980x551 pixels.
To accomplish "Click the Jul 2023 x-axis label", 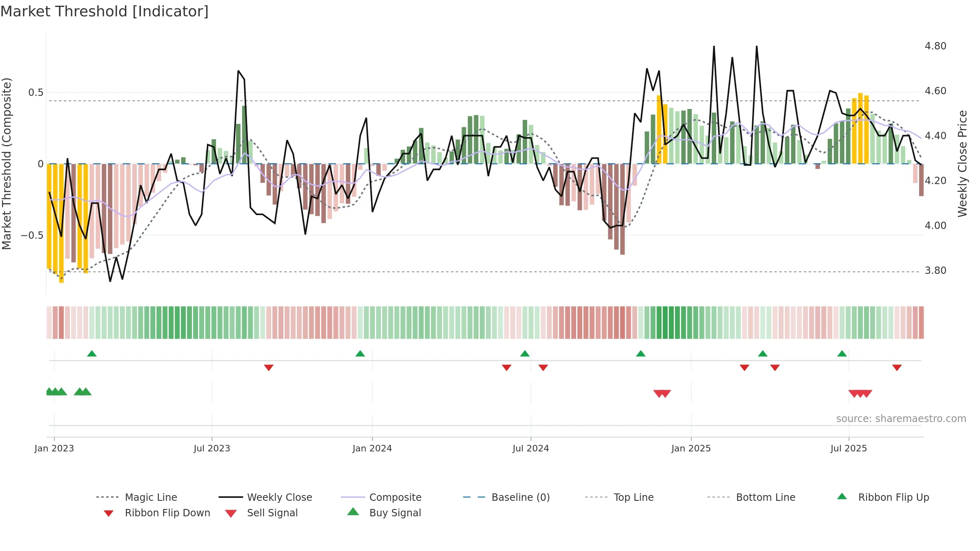I will point(212,448).
